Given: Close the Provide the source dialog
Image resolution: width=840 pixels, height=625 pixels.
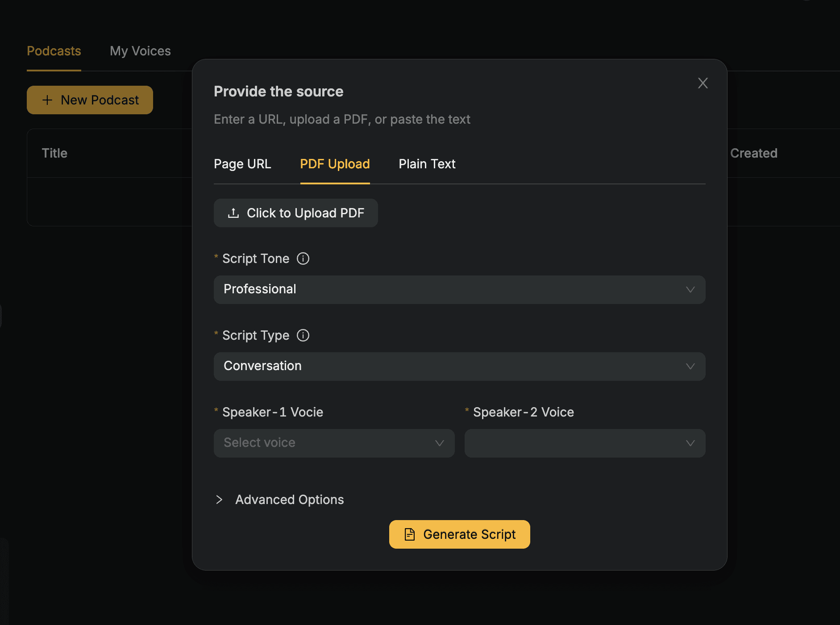Looking at the screenshot, I should tap(703, 83).
